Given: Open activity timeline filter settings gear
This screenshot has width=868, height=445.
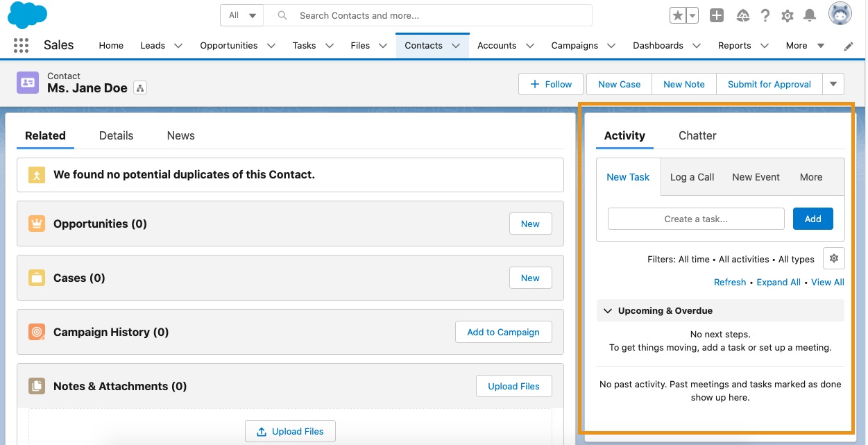Looking at the screenshot, I should [833, 258].
